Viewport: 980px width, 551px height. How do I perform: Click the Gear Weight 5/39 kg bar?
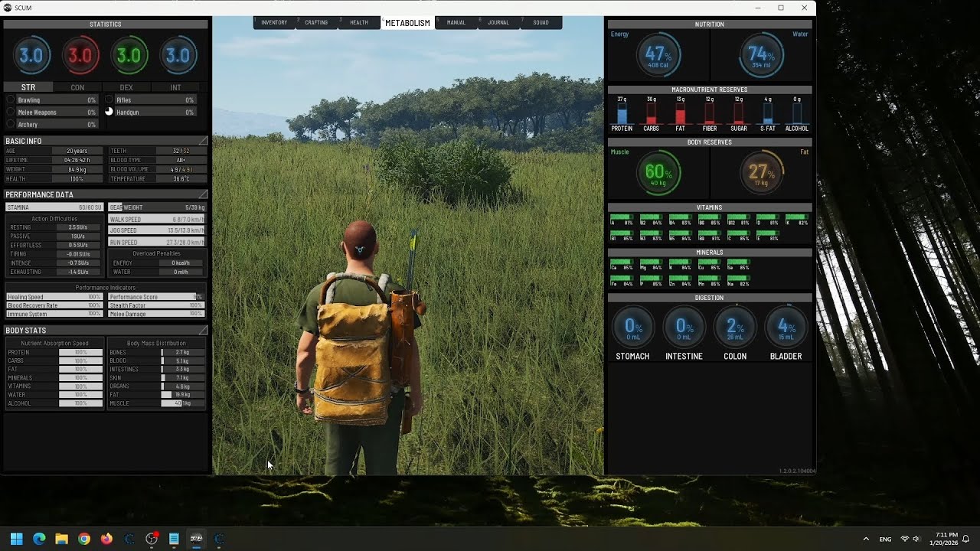[157, 207]
